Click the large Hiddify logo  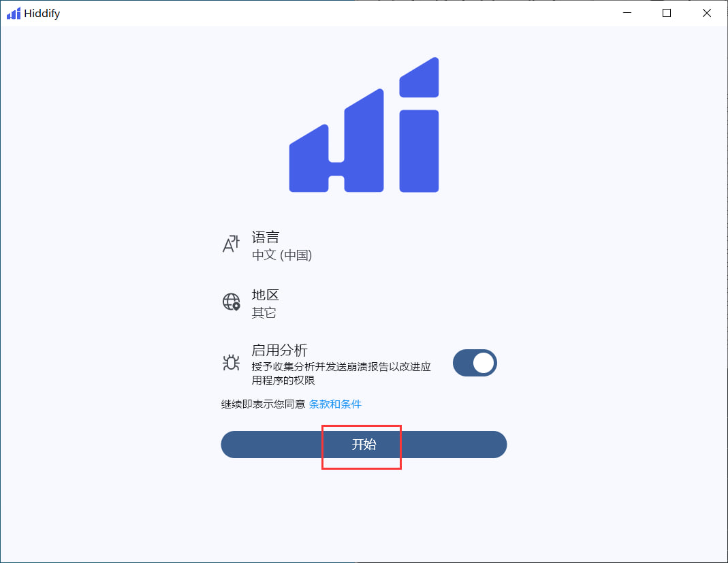(364, 125)
